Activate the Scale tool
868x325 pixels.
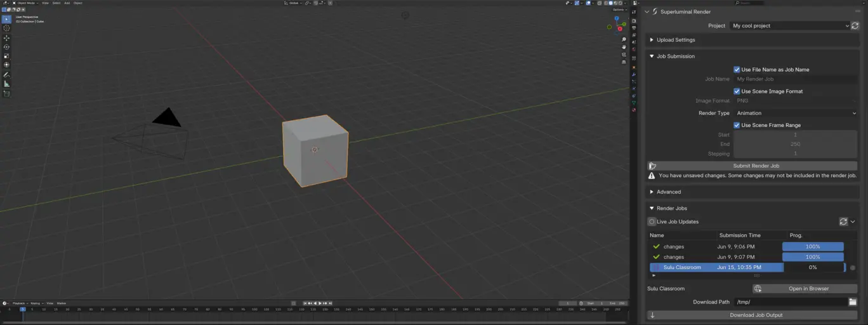(7, 56)
